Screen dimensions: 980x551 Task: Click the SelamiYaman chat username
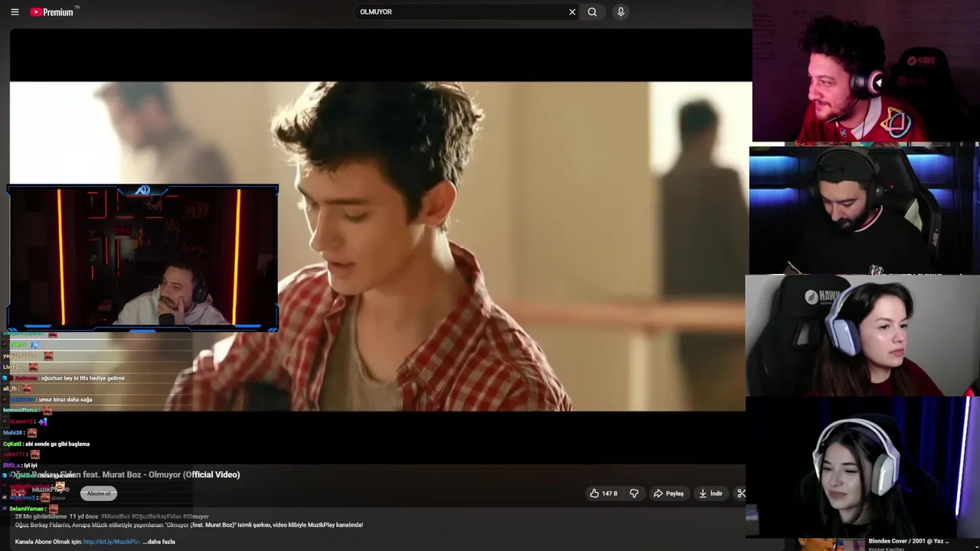pyautogui.click(x=27, y=509)
